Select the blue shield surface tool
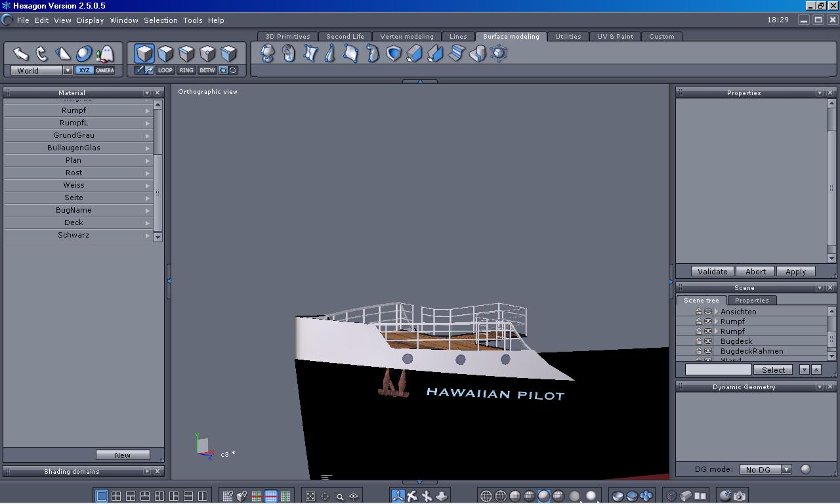 tap(393, 53)
